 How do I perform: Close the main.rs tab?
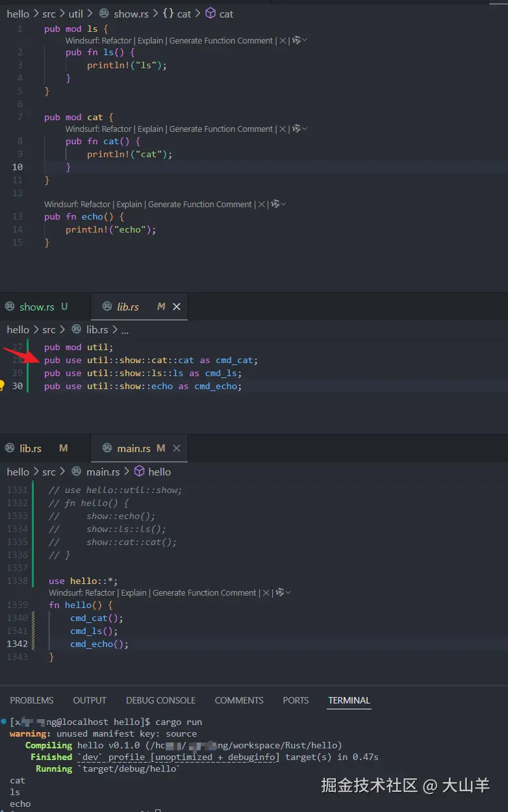point(176,448)
